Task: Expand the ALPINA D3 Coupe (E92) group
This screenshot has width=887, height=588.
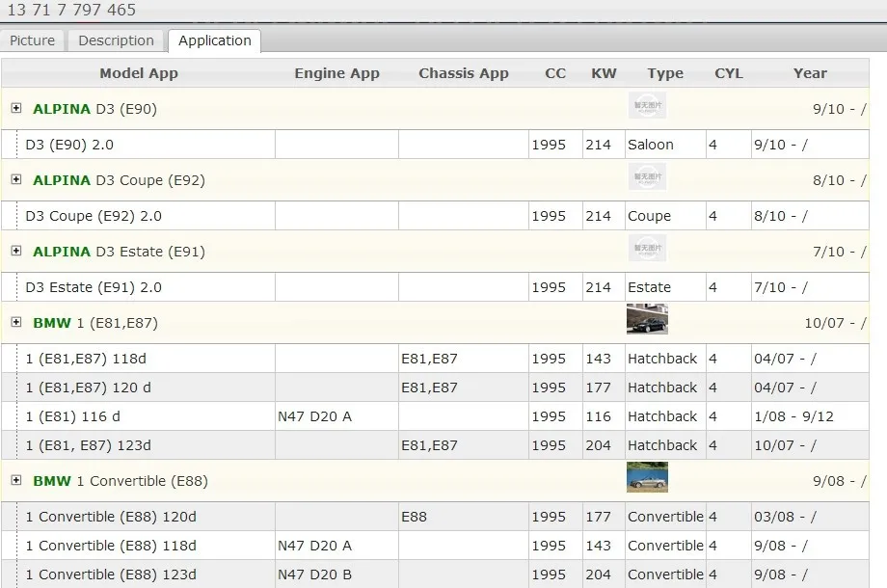Action: tap(16, 179)
